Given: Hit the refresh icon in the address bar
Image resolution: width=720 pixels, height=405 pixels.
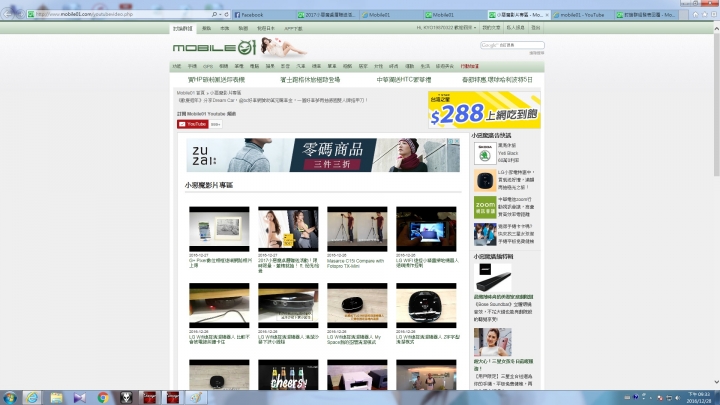Looking at the screenshot, I should pyautogui.click(x=226, y=15).
